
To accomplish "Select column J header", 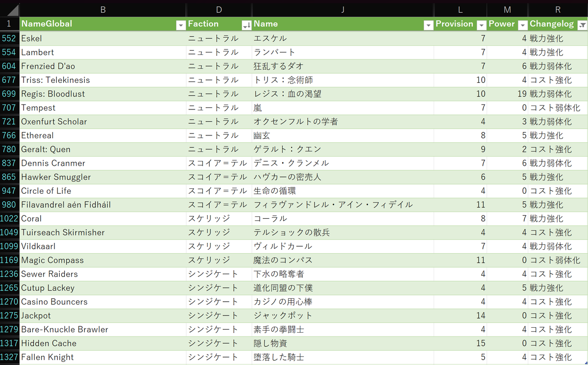I will [x=343, y=9].
